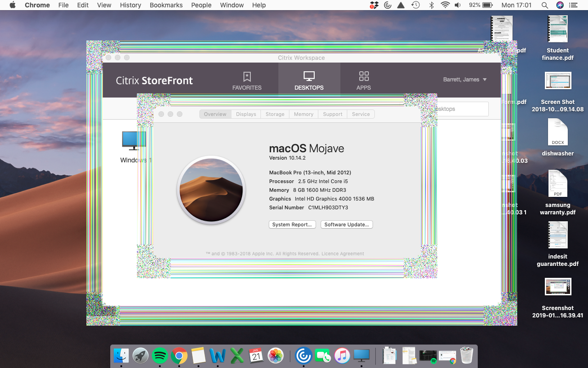Image resolution: width=588 pixels, height=368 pixels.
Task: Open the Help menu
Action: [x=259, y=5]
